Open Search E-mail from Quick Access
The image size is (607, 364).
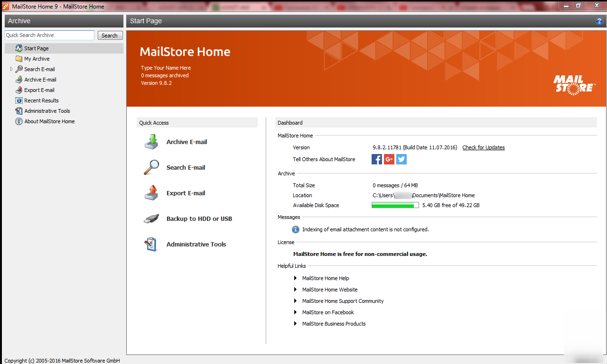[x=186, y=168]
